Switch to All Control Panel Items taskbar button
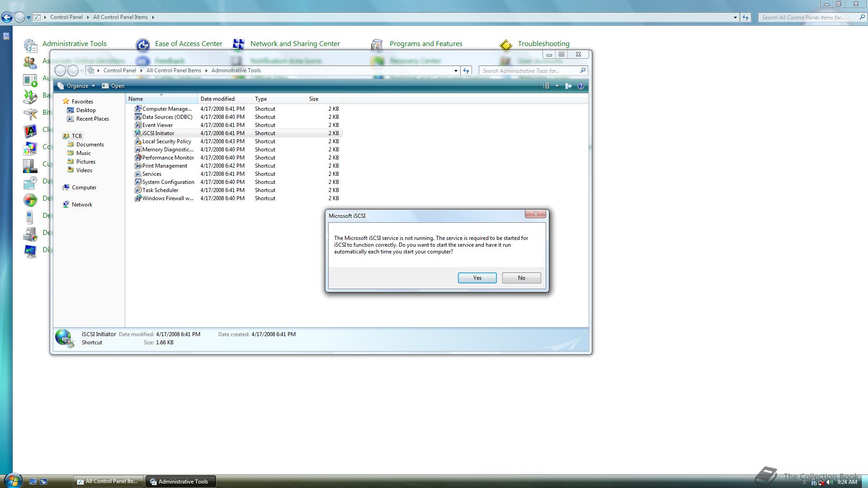The image size is (868, 488). point(108,482)
